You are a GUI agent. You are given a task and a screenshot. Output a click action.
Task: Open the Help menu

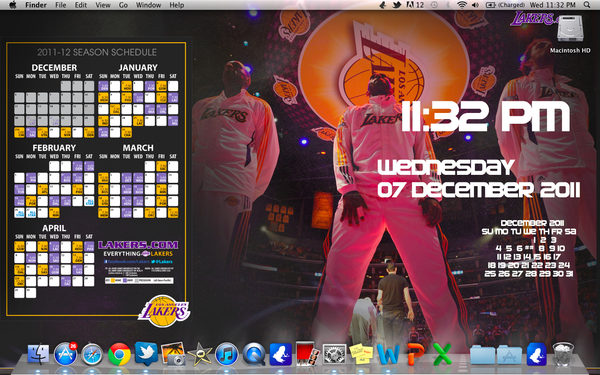[x=177, y=5]
